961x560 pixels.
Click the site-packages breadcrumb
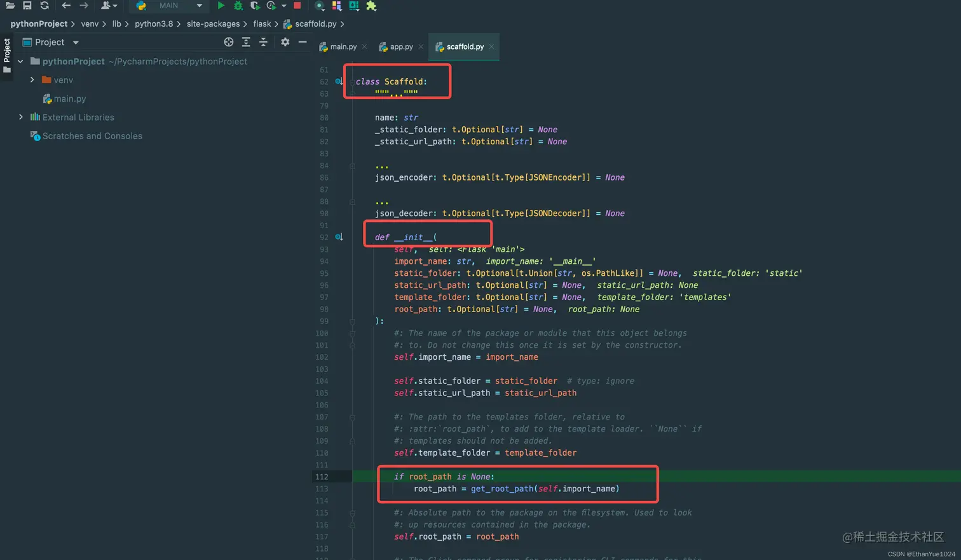pyautogui.click(x=213, y=24)
